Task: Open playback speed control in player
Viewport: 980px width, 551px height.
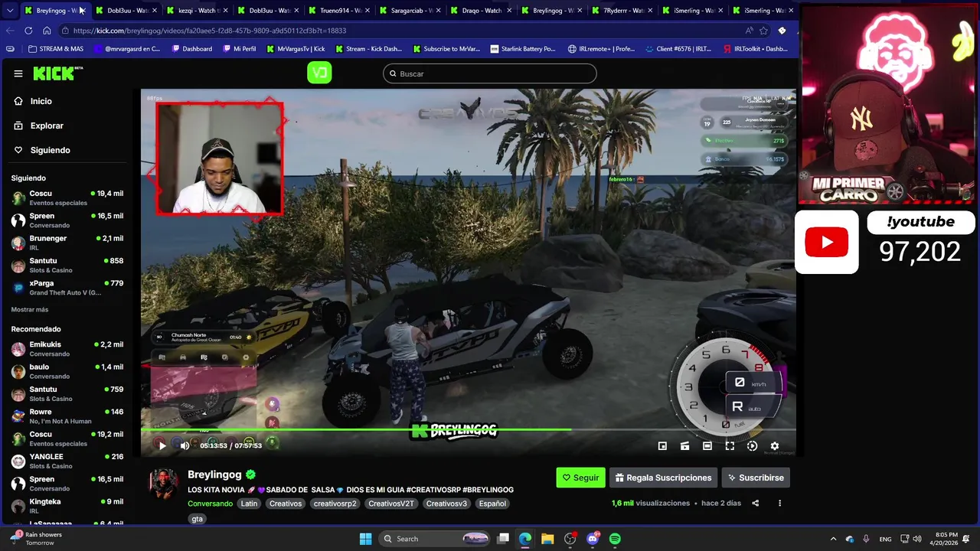Action: pos(752,446)
